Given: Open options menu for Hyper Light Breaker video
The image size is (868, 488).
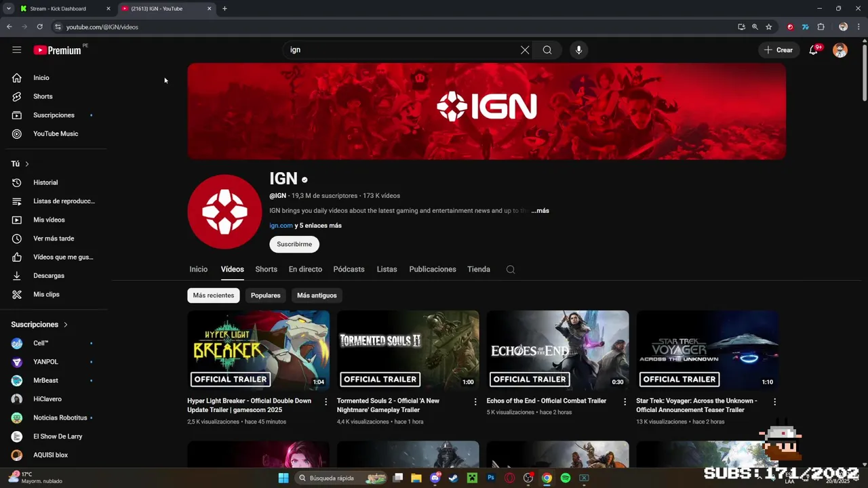Looking at the screenshot, I should 325,402.
